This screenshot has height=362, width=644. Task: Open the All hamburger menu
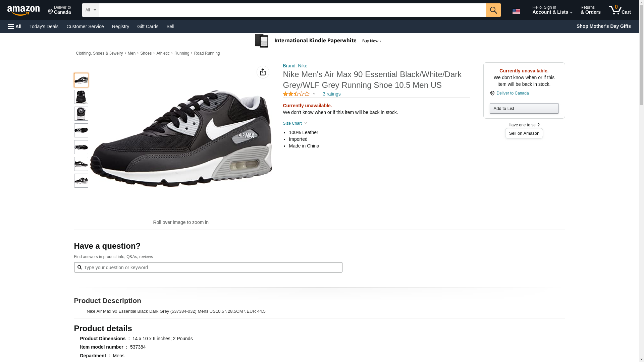point(15,26)
